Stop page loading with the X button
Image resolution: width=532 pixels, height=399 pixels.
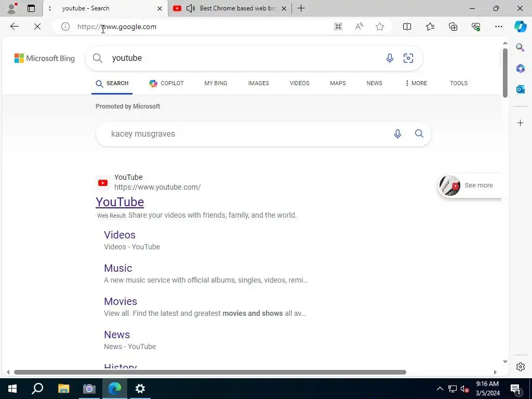point(37,26)
